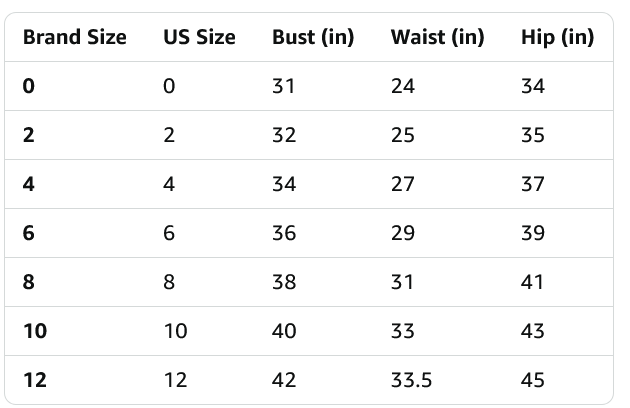Click the bold brand size 12 cell
This screenshot has width=630, height=408.
34,380
